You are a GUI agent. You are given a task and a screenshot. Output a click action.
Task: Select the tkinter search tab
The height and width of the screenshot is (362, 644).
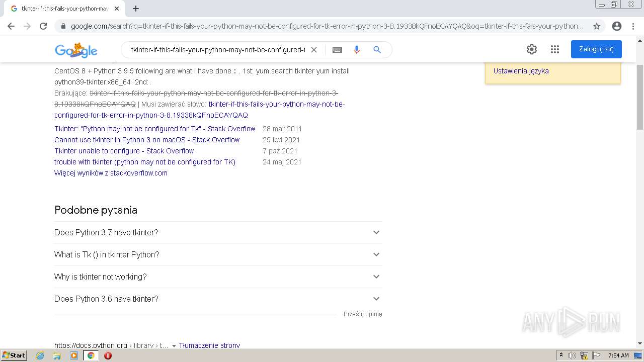(x=64, y=9)
